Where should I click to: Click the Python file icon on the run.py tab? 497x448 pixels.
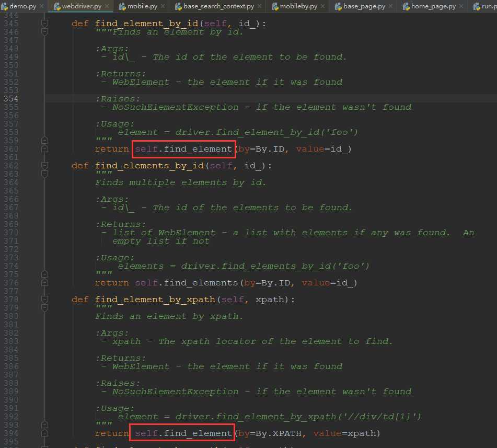pyautogui.click(x=477, y=6)
